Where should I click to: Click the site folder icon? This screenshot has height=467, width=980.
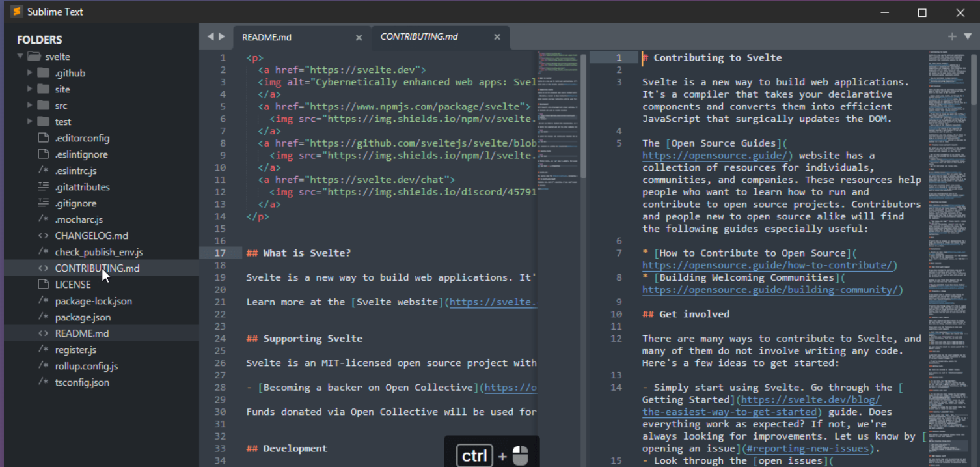coord(44,89)
